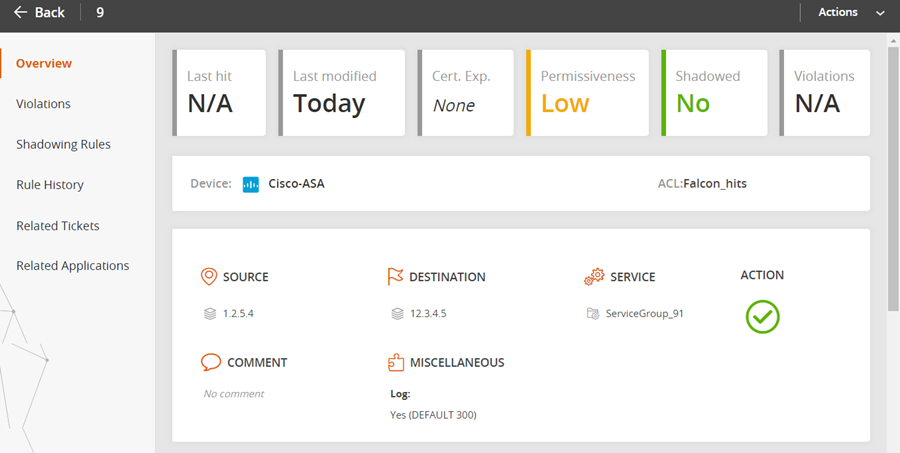
Task: Switch to the Violations section
Action: click(43, 104)
